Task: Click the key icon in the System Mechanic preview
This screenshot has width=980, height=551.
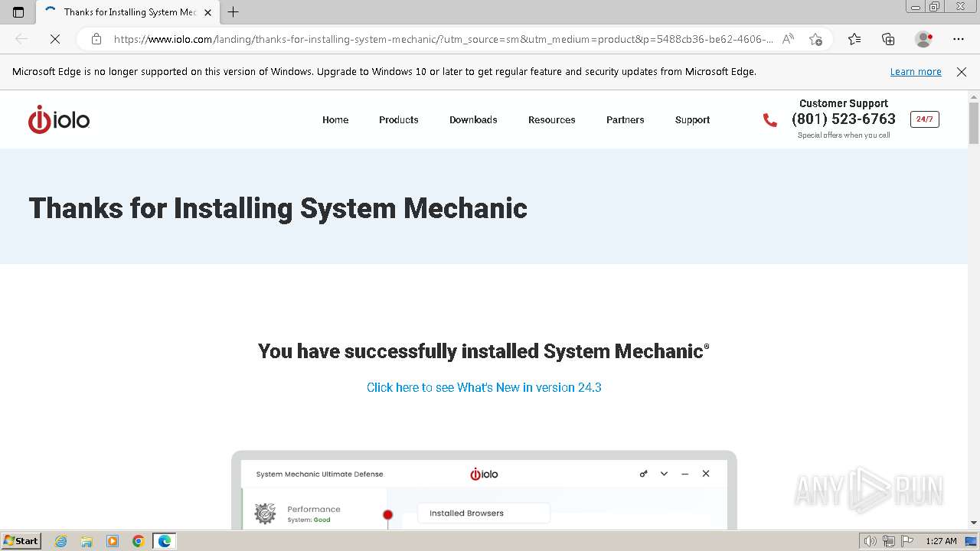Action: [644, 474]
